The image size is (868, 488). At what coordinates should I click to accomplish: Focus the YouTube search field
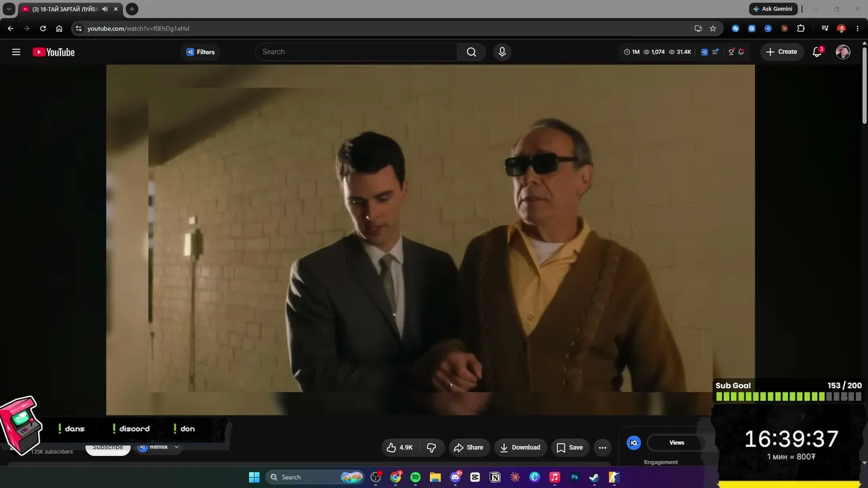(x=357, y=52)
